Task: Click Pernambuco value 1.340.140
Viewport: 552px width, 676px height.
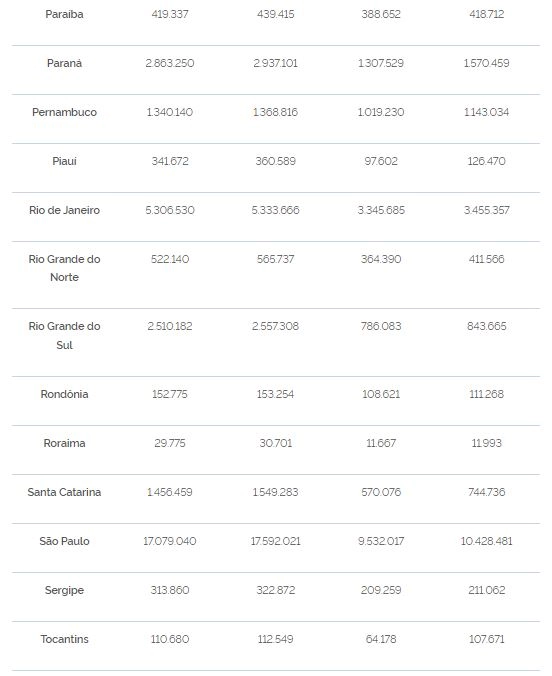Action: click(170, 112)
